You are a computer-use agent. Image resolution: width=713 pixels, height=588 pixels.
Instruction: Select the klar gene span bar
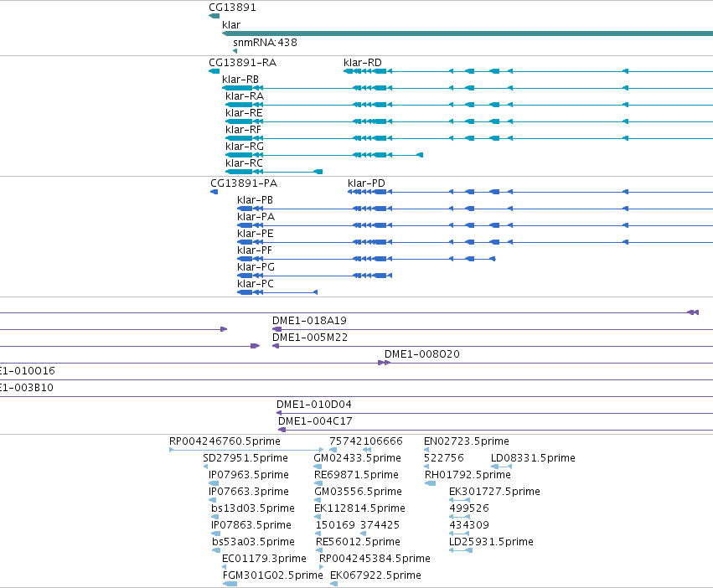468,34
